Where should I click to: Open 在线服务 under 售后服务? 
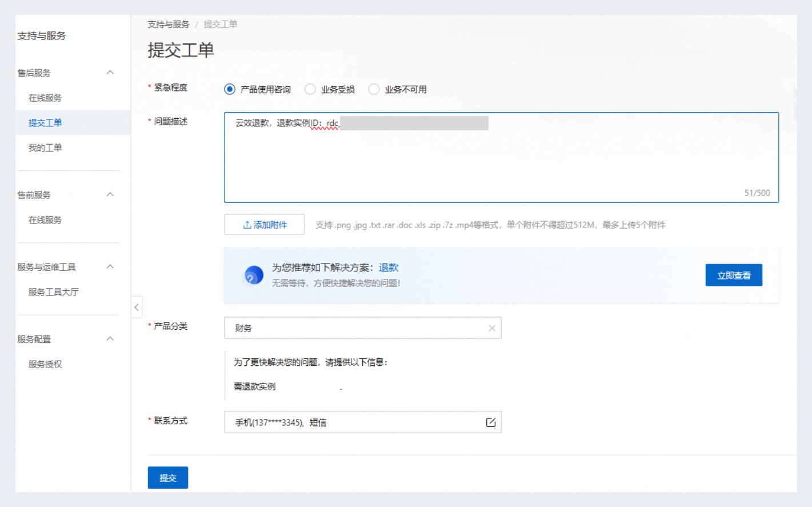point(45,98)
